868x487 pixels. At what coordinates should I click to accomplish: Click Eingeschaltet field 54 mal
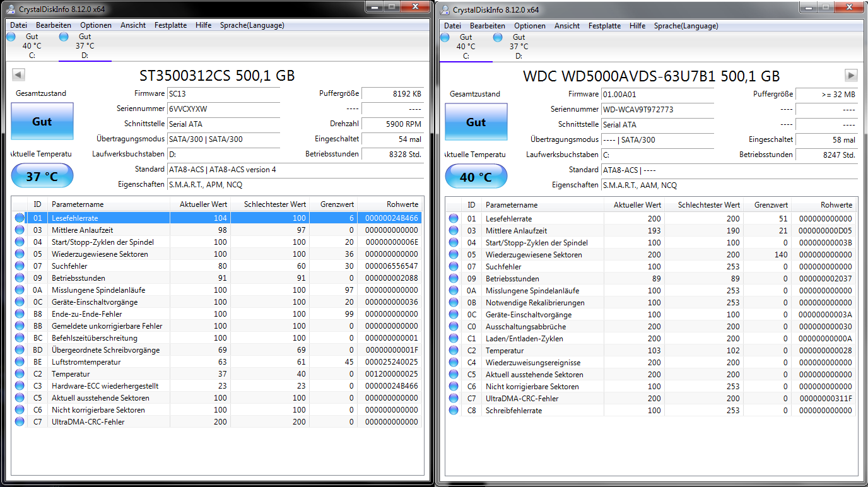pyautogui.click(x=392, y=139)
